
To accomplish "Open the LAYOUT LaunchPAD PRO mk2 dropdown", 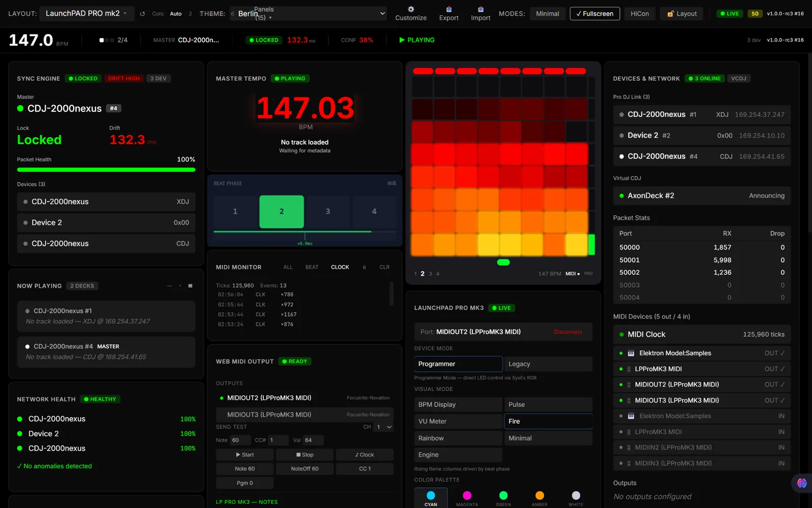I will pyautogui.click(x=87, y=14).
